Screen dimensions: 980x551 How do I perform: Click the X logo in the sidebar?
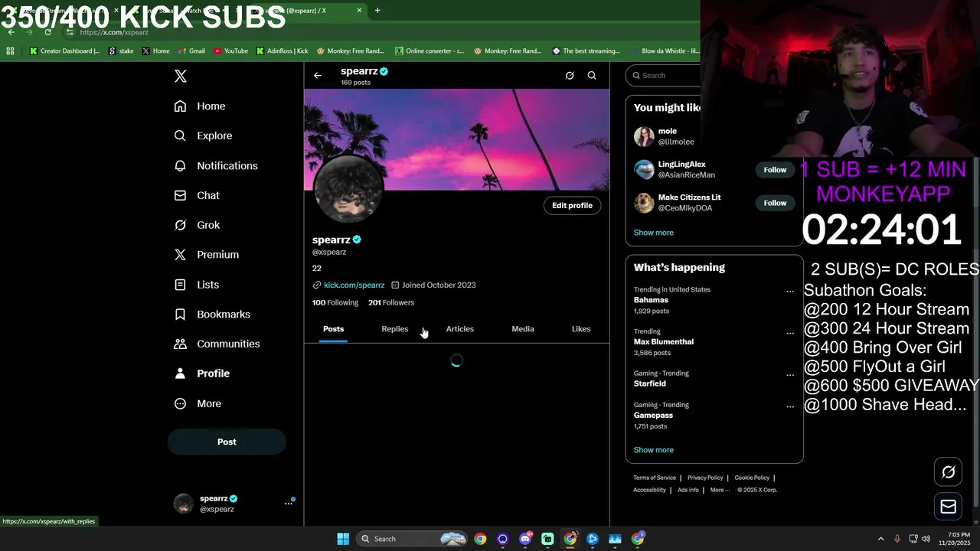tap(180, 76)
